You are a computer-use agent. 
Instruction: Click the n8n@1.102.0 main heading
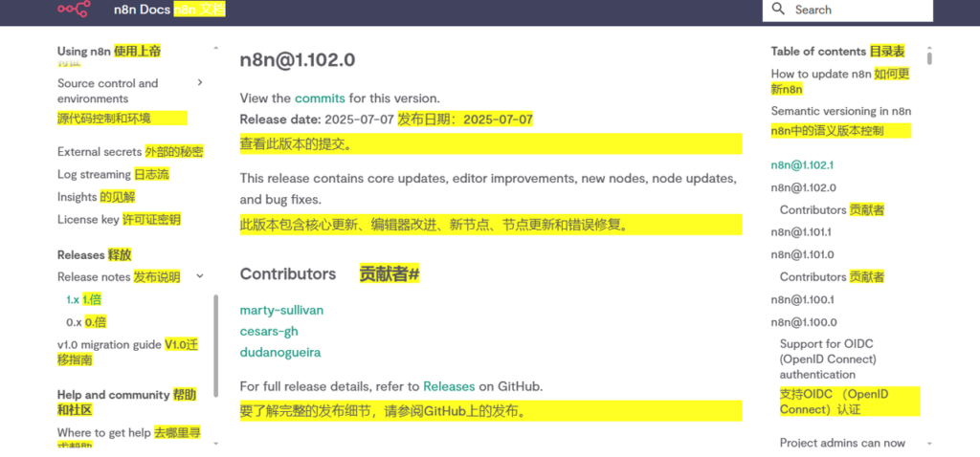[298, 60]
